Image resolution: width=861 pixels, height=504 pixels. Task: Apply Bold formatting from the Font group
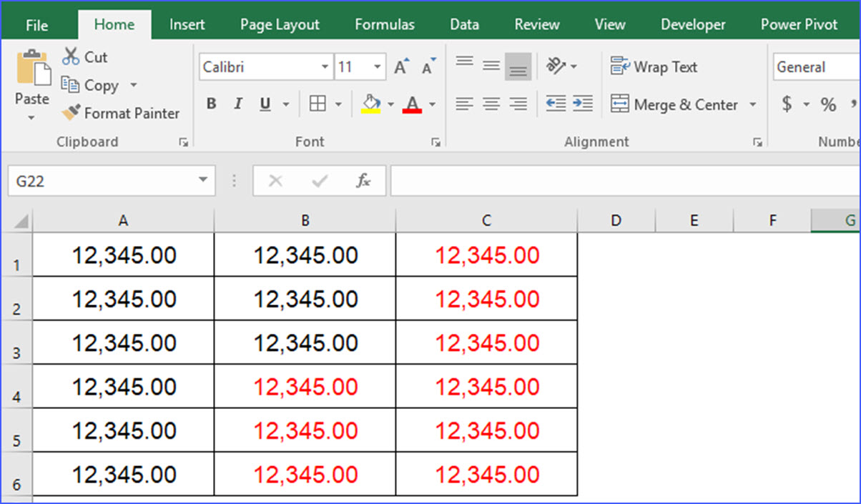point(211,104)
